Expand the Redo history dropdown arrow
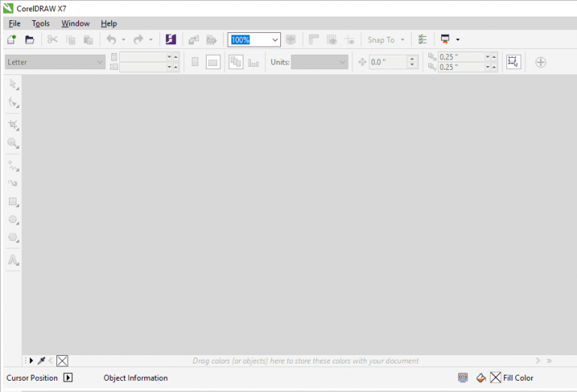Image resolution: width=577 pixels, height=392 pixels. (x=151, y=40)
